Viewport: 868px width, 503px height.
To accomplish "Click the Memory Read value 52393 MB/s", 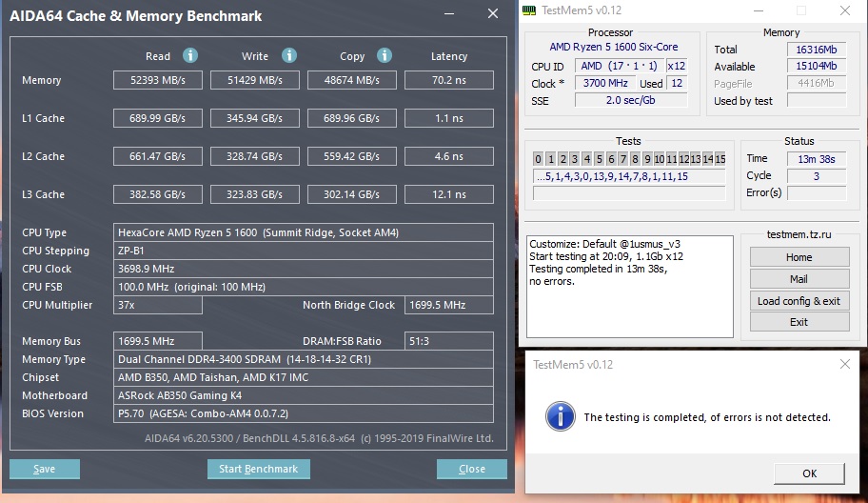I will pos(158,80).
